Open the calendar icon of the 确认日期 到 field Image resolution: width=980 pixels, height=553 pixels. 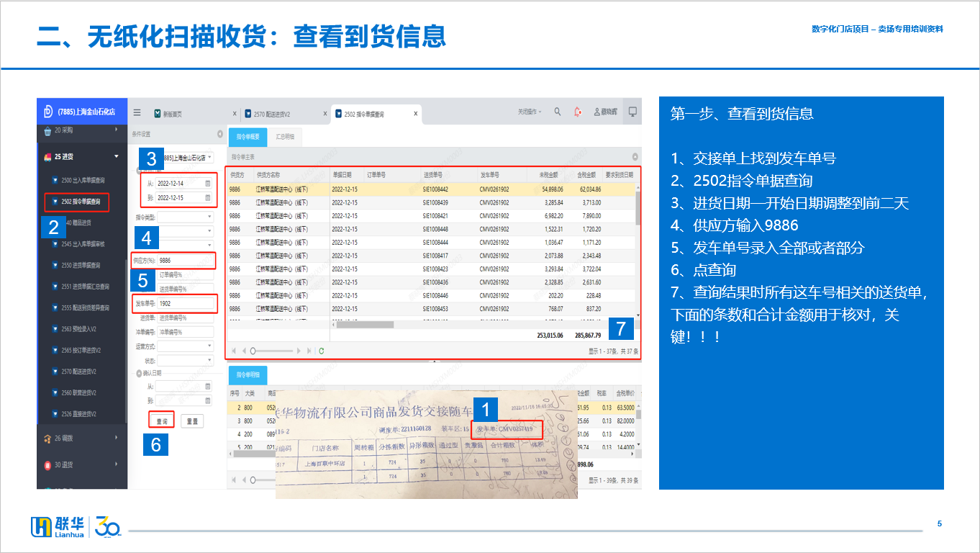208,400
